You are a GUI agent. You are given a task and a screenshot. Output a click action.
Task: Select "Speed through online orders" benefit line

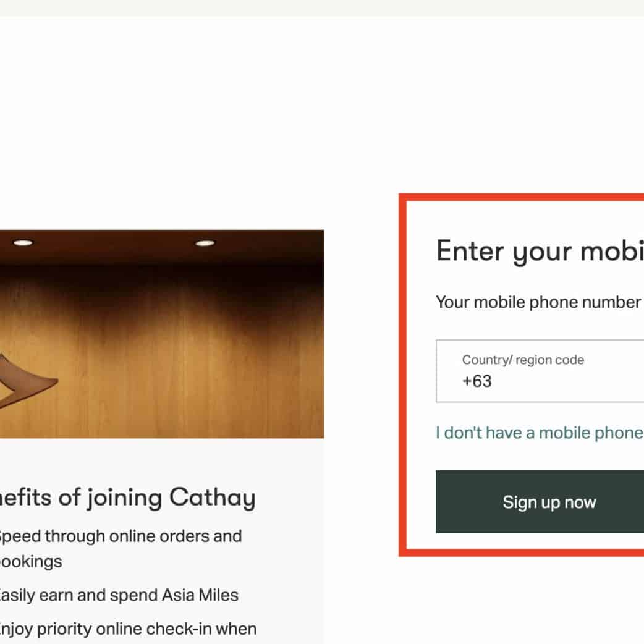click(120, 536)
